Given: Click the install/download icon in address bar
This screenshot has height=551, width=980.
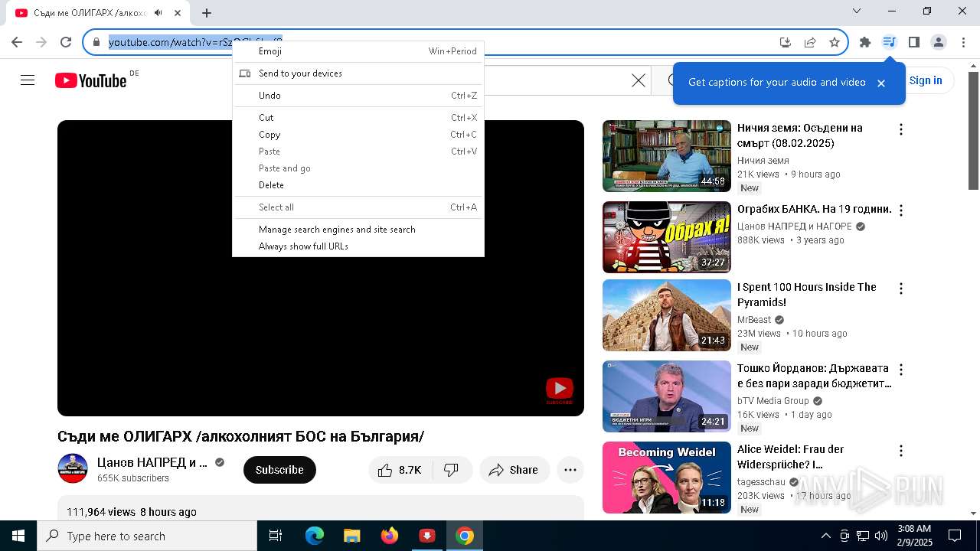Looking at the screenshot, I should (786, 42).
